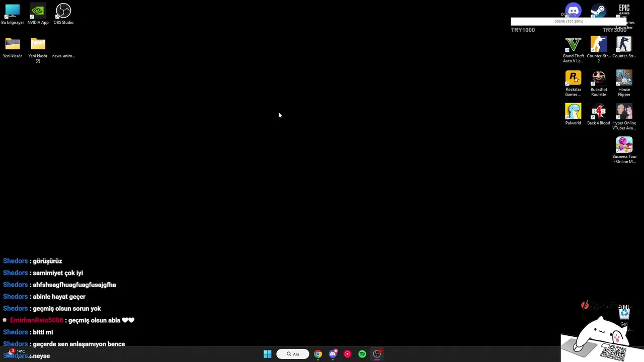Switch to Discord in the taskbar
This screenshot has width=644, height=362.
pos(333,354)
